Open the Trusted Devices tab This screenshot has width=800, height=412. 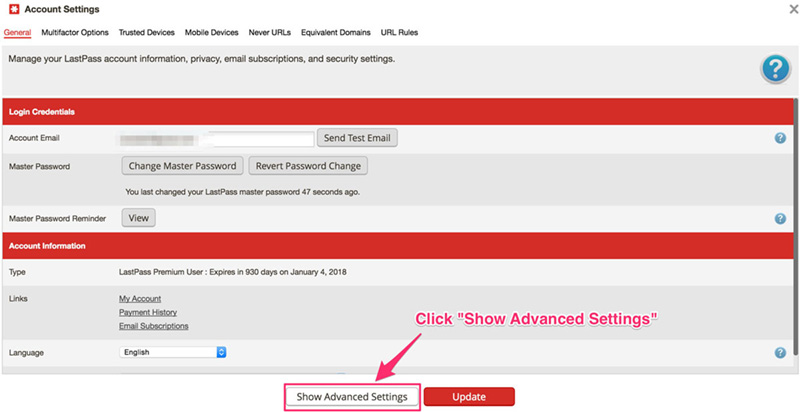pos(146,32)
